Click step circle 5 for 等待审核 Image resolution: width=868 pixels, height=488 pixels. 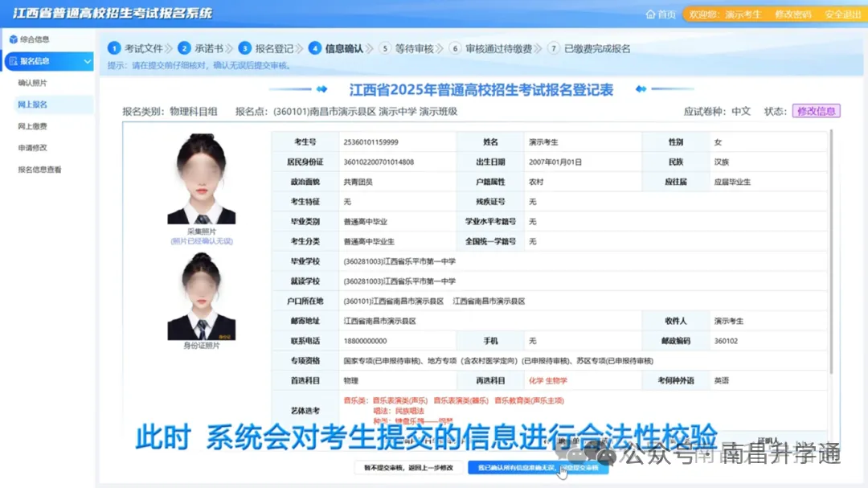point(385,48)
